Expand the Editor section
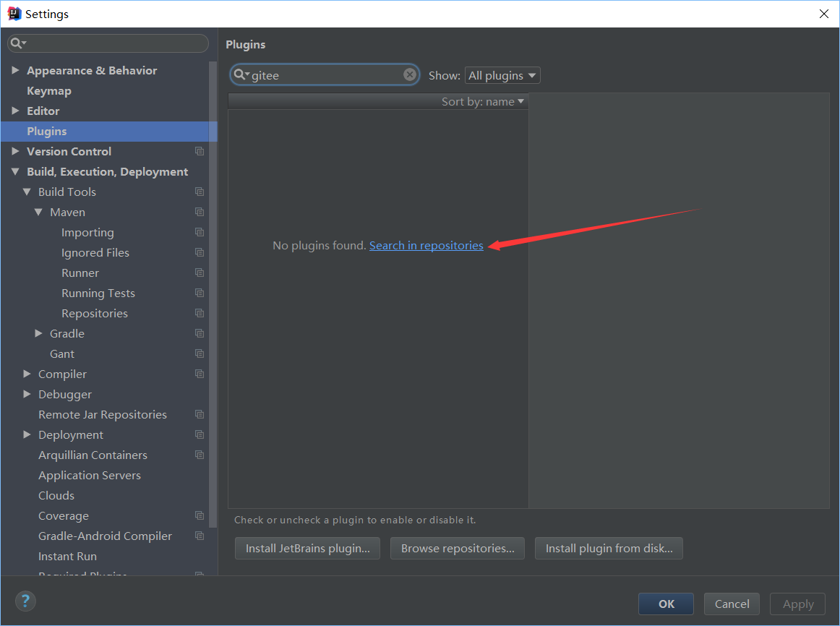840x626 pixels. [15, 111]
